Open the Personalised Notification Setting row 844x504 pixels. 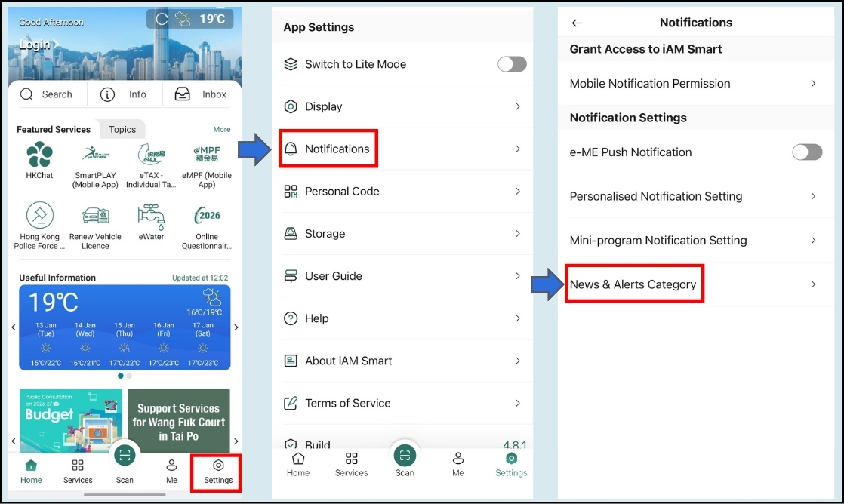coord(693,196)
